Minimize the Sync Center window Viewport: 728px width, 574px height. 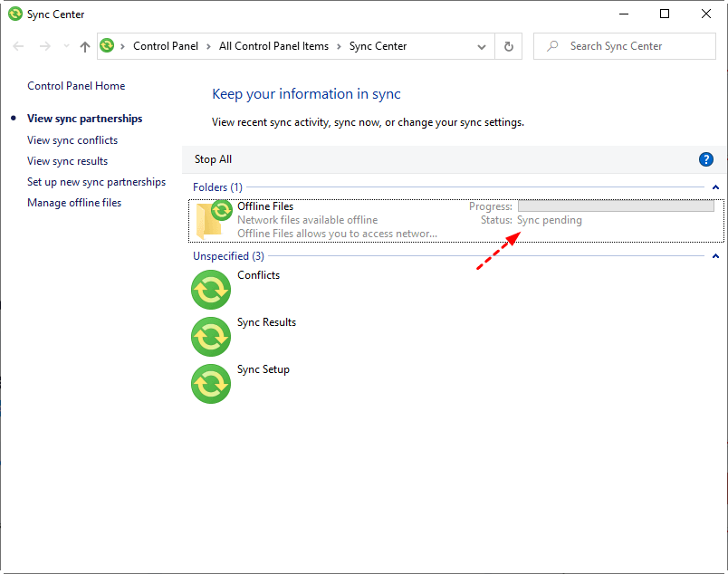[x=624, y=14]
